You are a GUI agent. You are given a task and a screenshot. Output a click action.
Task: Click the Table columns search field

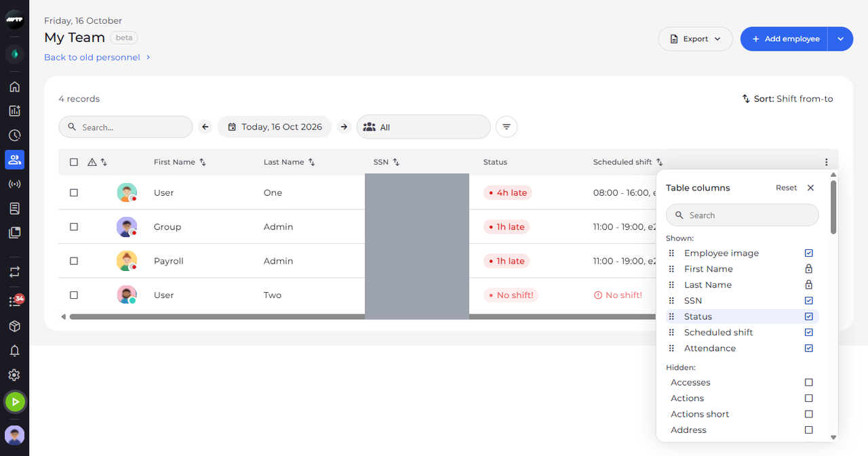[743, 215]
